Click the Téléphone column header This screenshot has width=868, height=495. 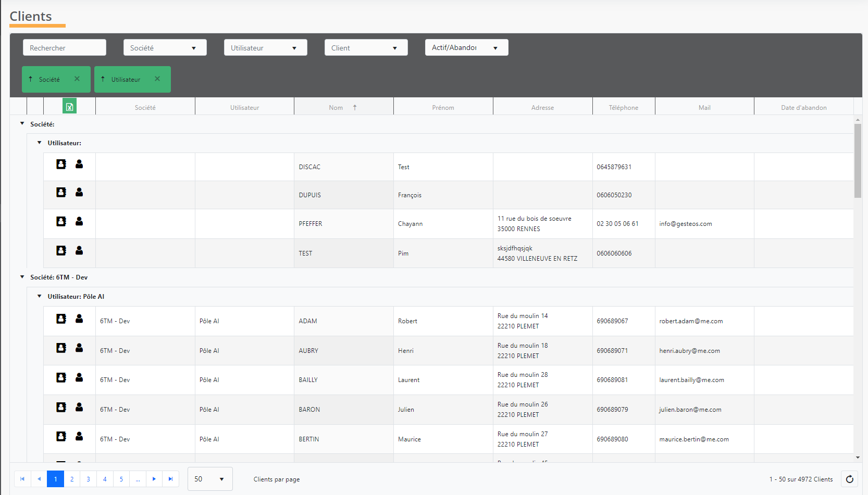tap(623, 108)
